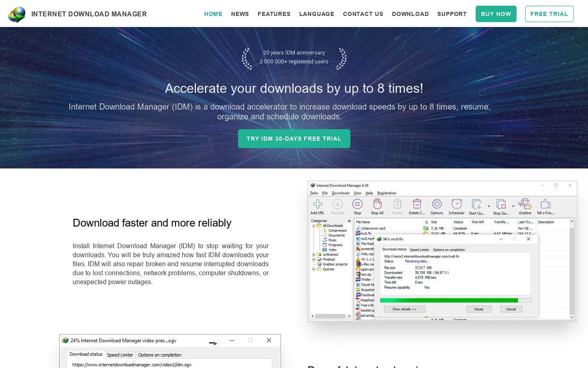588x368 pixels.
Task: Open the SUPPORT navigation link
Action: [x=452, y=14]
